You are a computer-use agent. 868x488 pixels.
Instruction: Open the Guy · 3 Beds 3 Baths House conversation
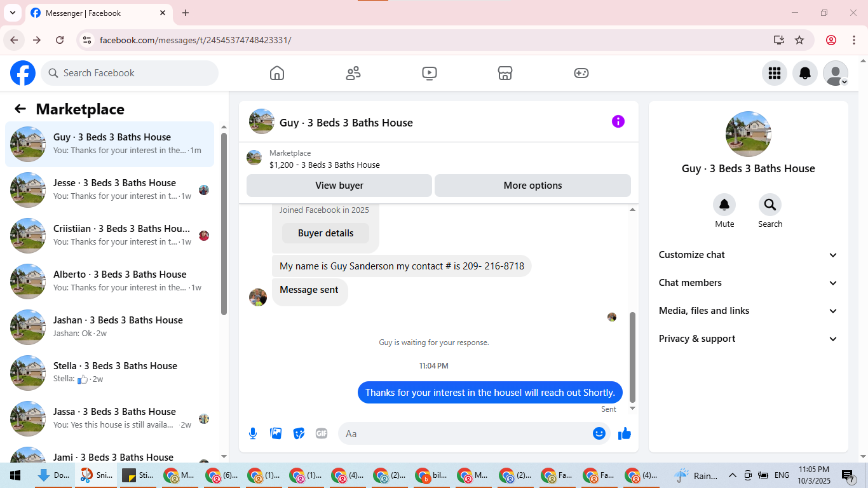click(x=110, y=144)
